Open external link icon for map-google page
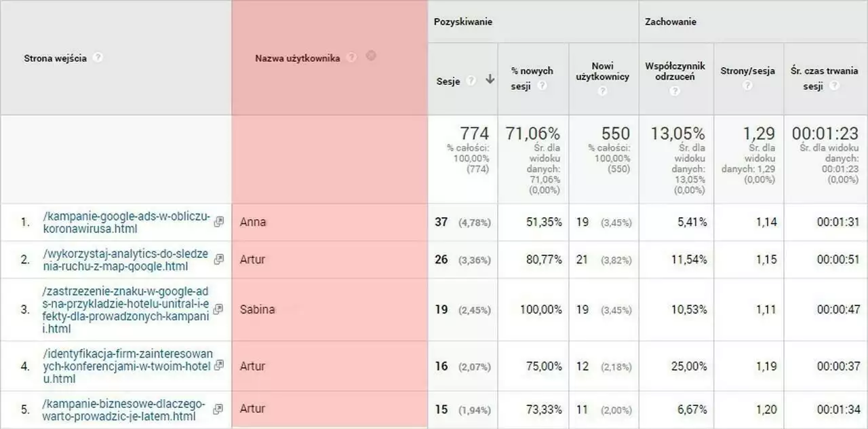This screenshot has height=429, width=868. [x=218, y=259]
